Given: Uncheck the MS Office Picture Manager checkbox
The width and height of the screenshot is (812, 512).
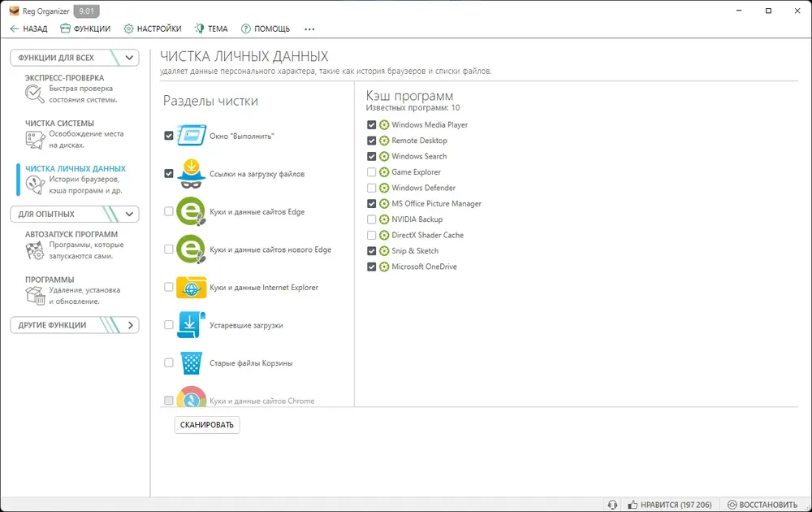Looking at the screenshot, I should click(371, 204).
